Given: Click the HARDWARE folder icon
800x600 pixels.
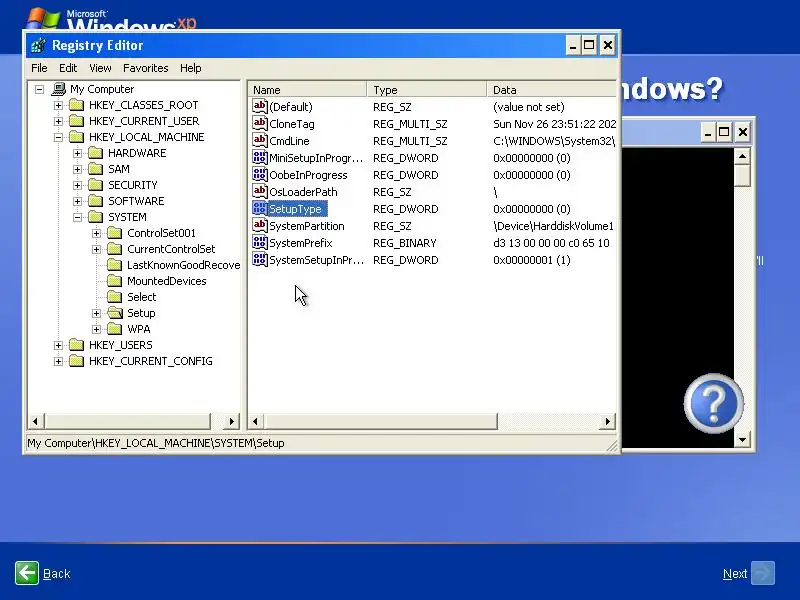Looking at the screenshot, I should [x=95, y=153].
